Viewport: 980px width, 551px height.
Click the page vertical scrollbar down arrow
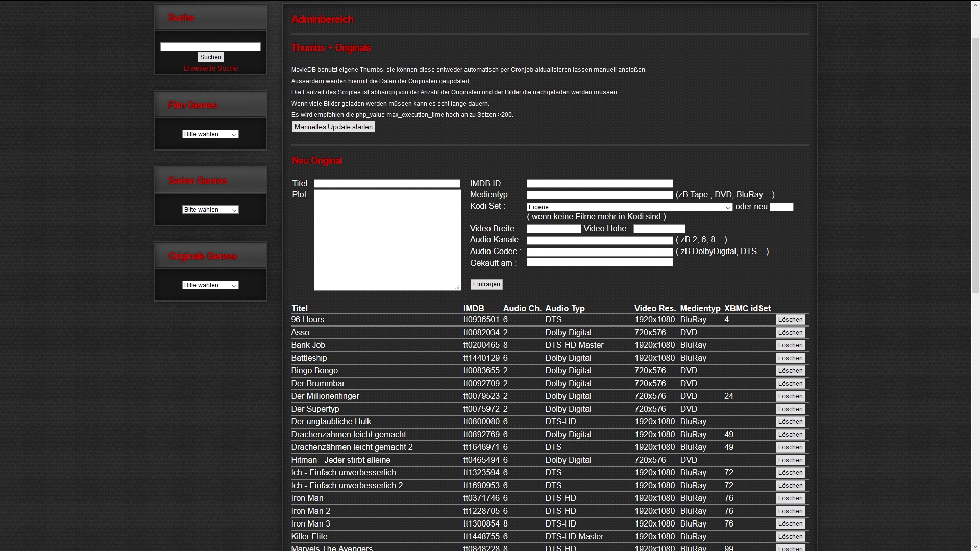click(975, 547)
